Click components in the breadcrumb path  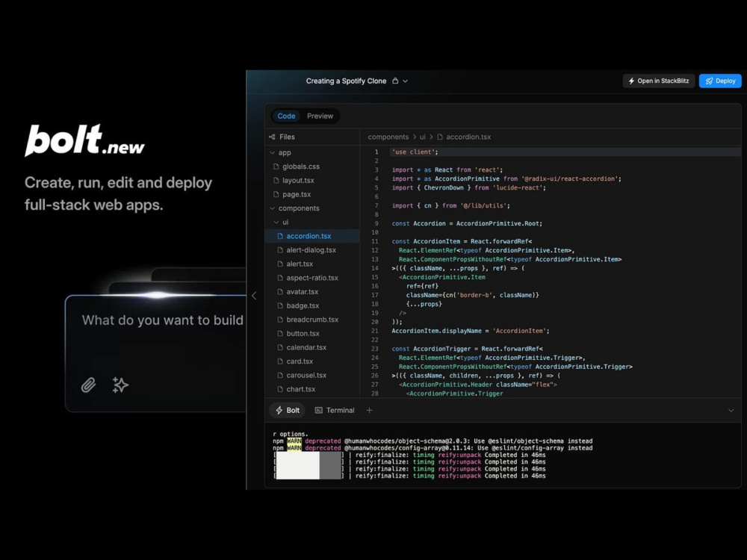tap(388, 137)
